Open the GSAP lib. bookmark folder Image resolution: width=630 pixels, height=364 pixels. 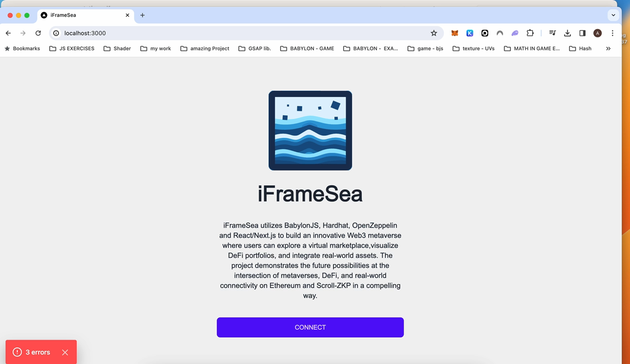(254, 48)
